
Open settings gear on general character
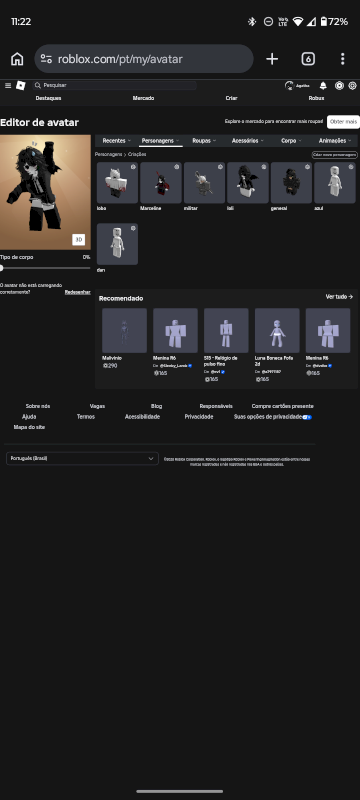tap(307, 167)
